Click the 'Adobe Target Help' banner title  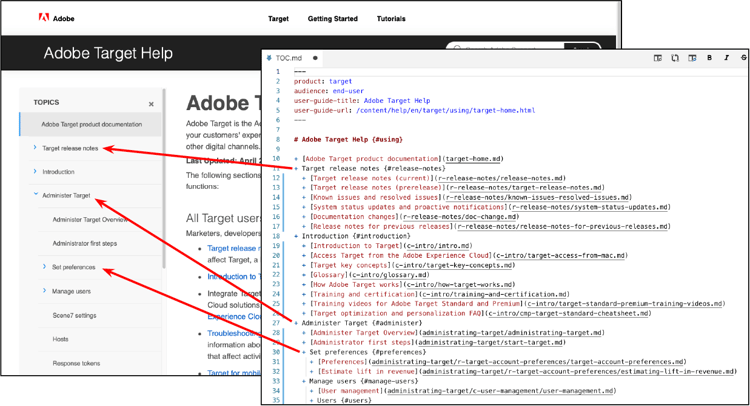coord(108,53)
